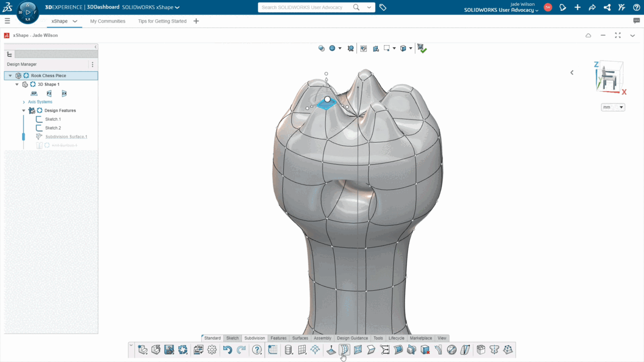Click Undo in the Subdivision toolbar

[x=228, y=349]
